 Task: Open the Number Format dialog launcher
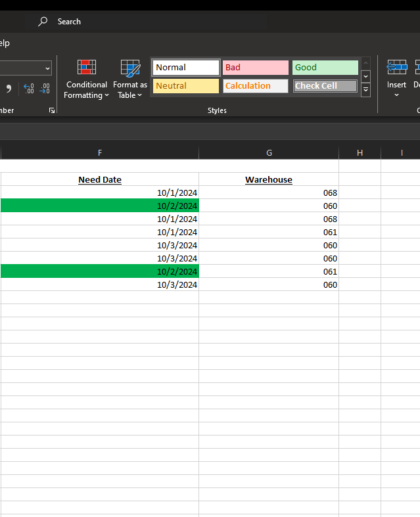pyautogui.click(x=52, y=110)
